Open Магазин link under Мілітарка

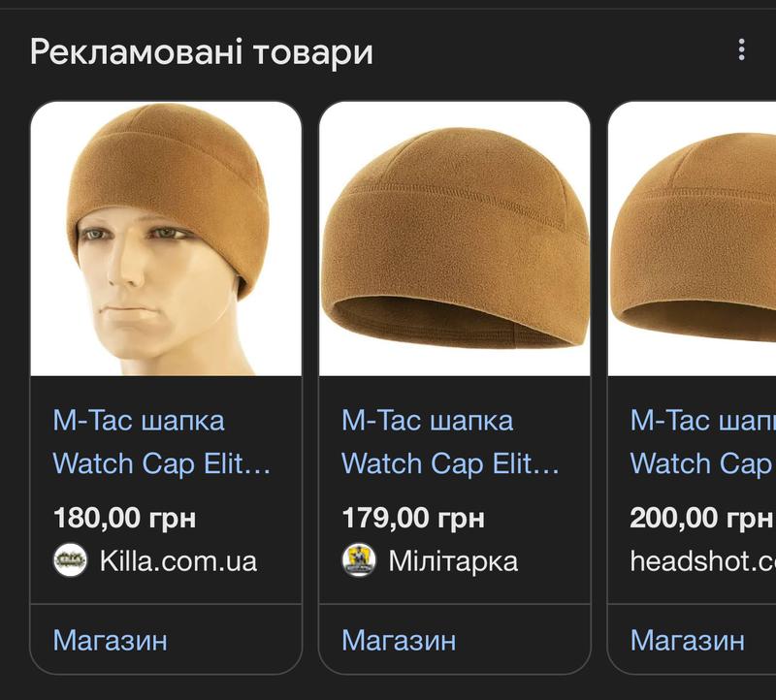coord(399,640)
